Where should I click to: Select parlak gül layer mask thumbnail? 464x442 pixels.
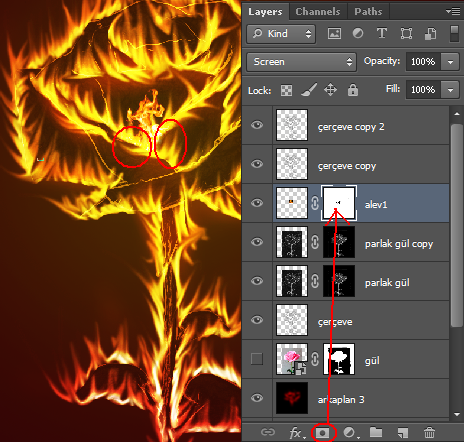click(x=339, y=281)
